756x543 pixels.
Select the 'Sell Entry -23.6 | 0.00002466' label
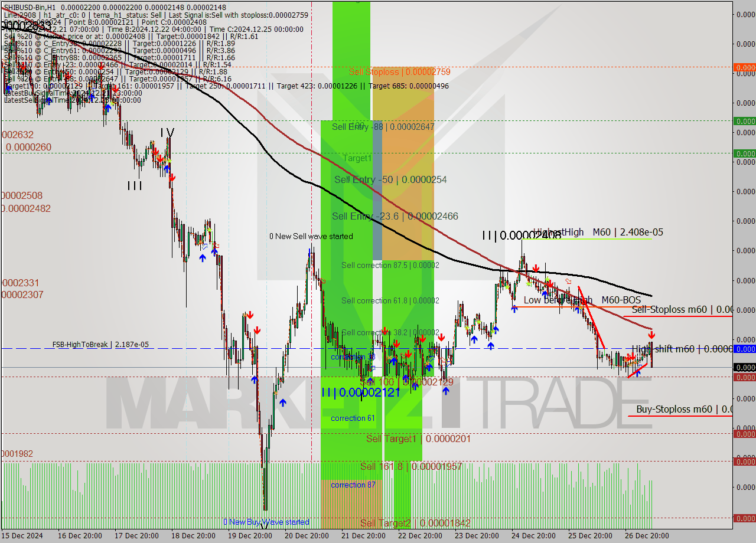[x=395, y=217]
